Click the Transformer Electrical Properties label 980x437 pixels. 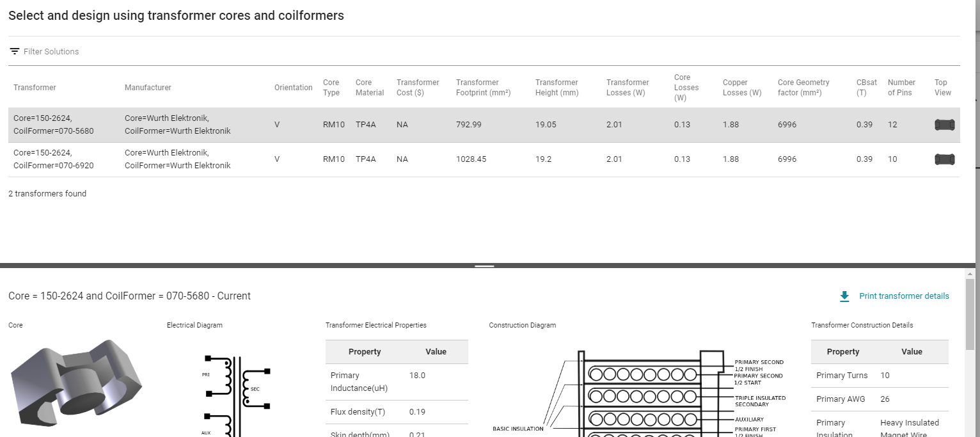point(376,326)
